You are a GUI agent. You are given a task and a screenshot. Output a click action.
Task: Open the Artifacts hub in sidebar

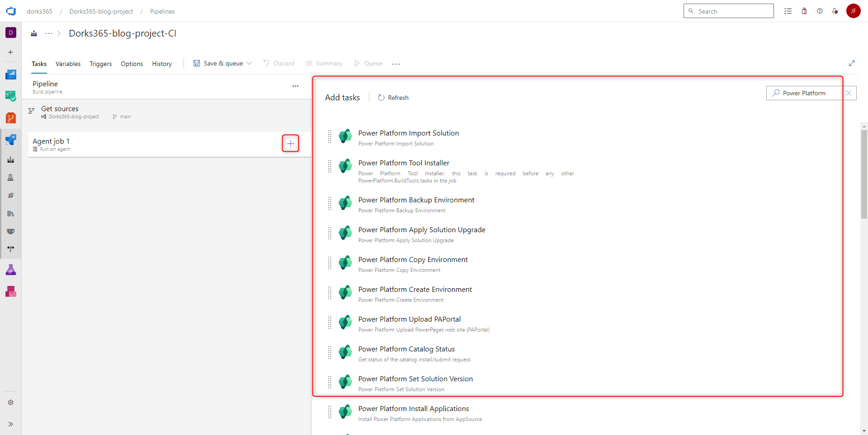coord(11,291)
